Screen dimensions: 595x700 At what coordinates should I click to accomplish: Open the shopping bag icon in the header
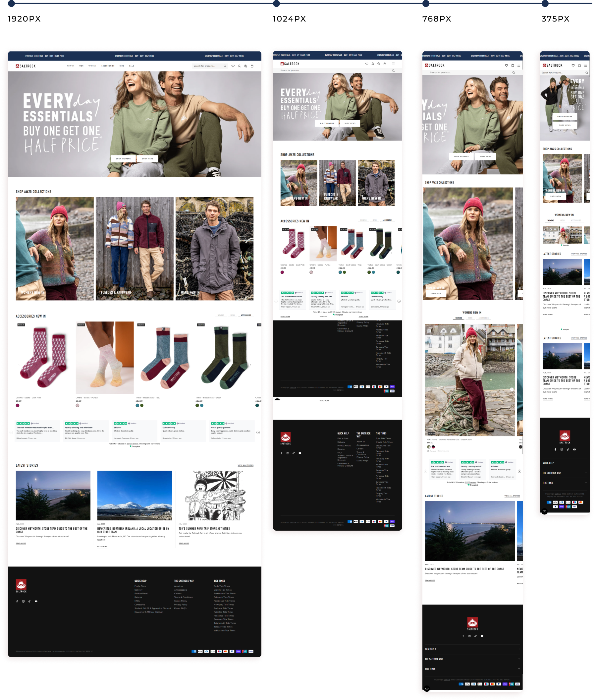252,66
